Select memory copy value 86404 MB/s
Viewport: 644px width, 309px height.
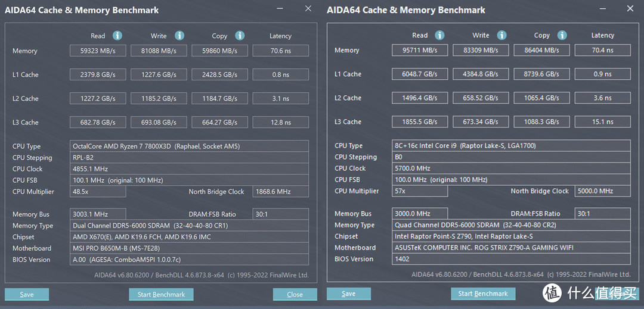541,51
